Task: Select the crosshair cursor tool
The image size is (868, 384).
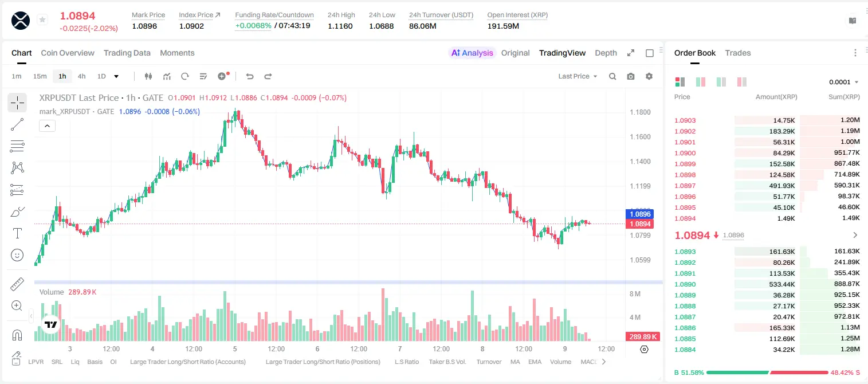Action: coord(17,103)
